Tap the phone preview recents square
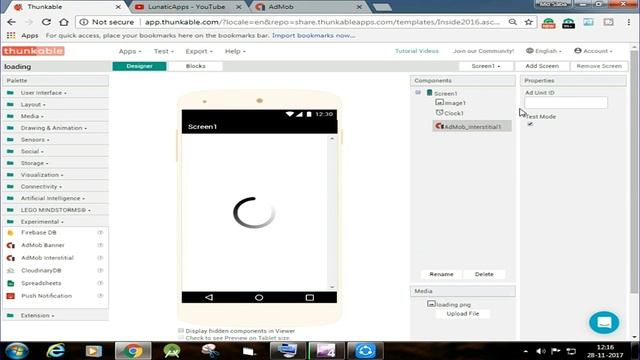 310,298
